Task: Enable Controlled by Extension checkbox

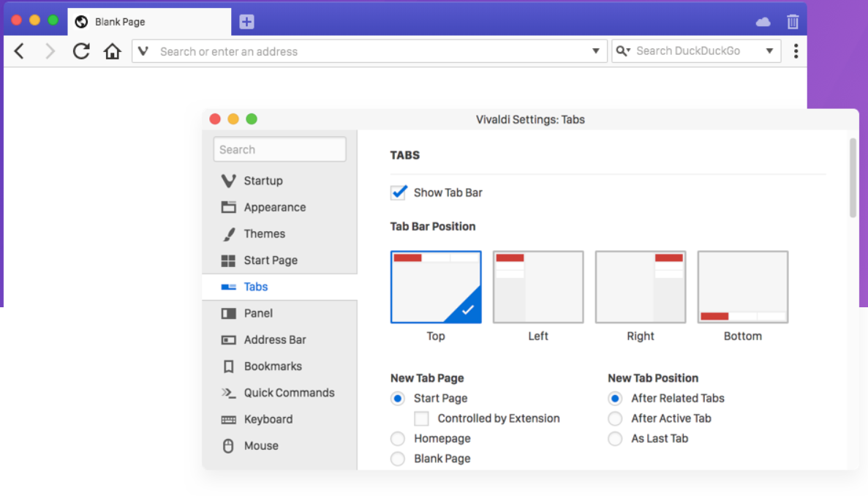Action: click(421, 418)
